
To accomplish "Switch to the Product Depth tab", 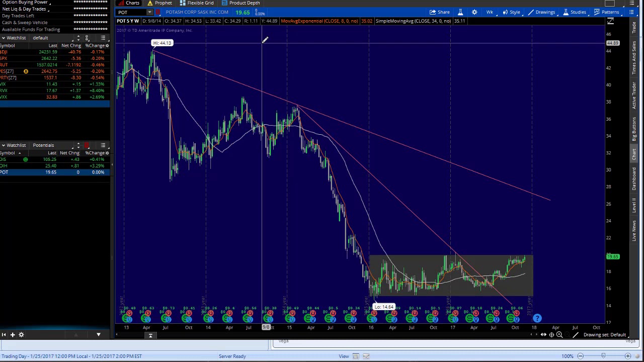I will click(x=241, y=3).
